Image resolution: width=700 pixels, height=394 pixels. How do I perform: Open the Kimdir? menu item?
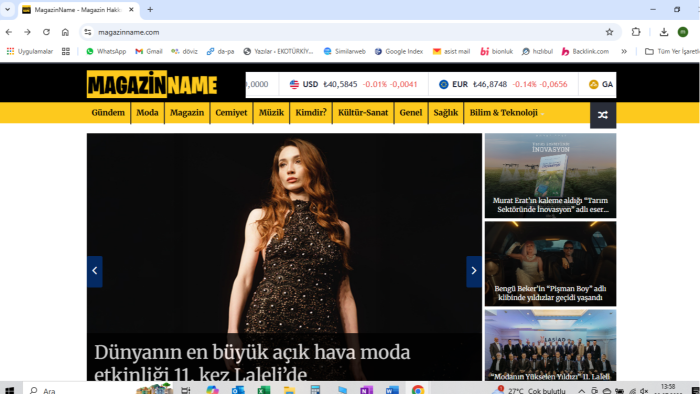tap(311, 112)
